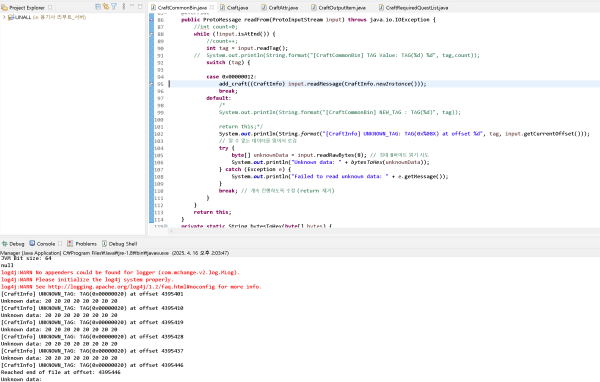Open the Debug view tab
Screen dimensions: 600x382
(13, 244)
